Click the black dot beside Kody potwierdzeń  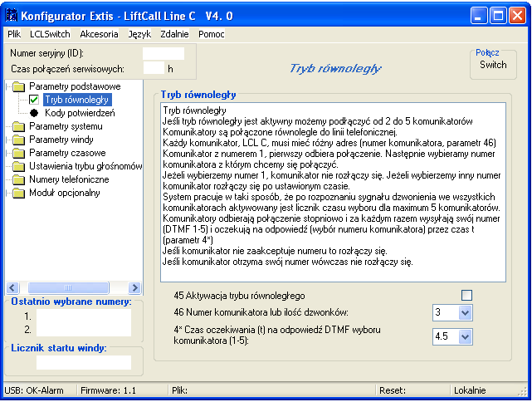point(34,113)
